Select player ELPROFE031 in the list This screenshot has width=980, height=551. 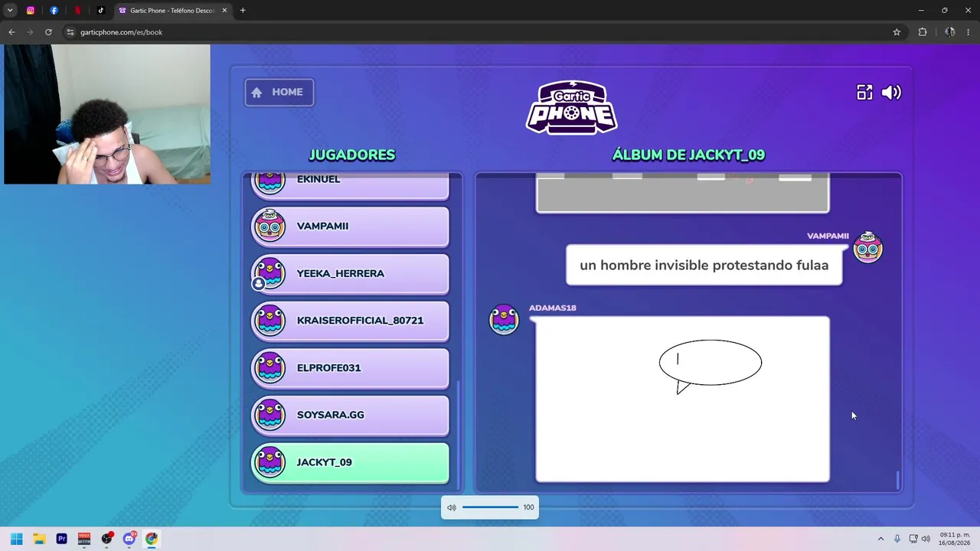[x=350, y=368]
